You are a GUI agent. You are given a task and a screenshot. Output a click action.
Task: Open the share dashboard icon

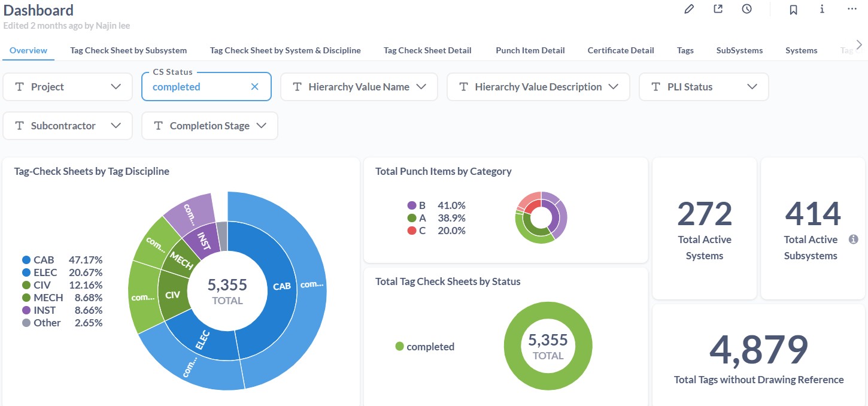coord(718,9)
